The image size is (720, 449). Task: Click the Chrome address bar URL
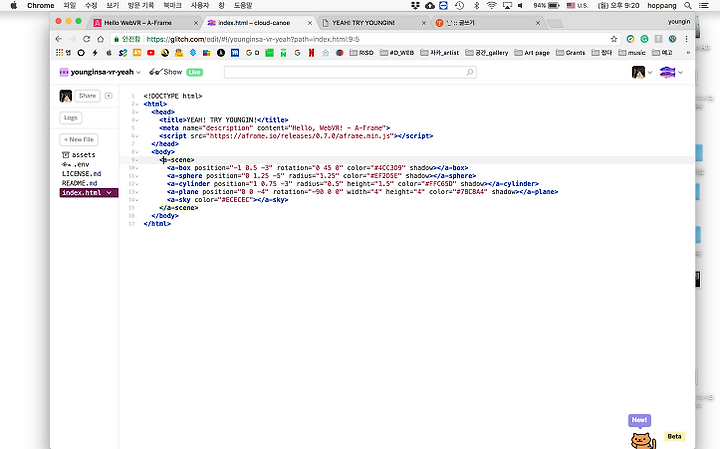pyautogui.click(x=253, y=39)
